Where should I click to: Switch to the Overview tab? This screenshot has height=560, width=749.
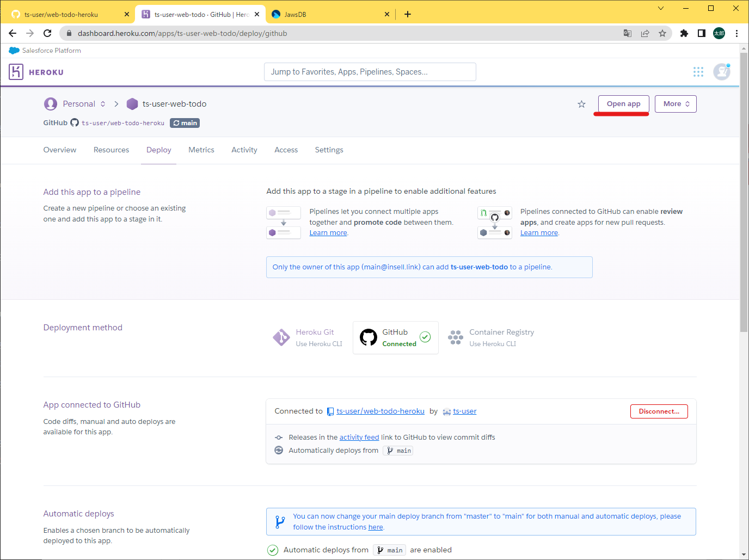[x=60, y=150]
